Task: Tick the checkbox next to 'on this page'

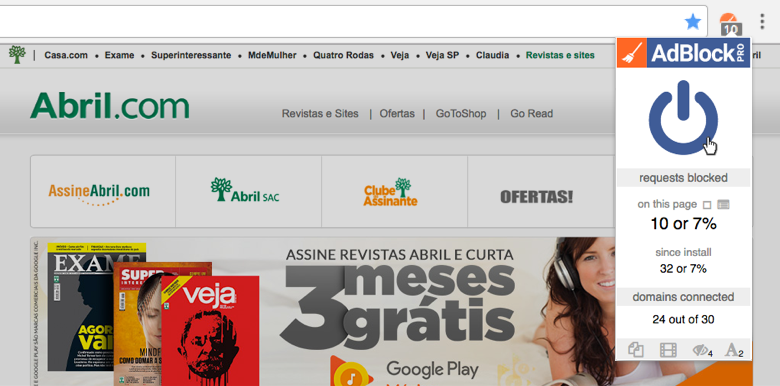Action: pyautogui.click(x=707, y=204)
